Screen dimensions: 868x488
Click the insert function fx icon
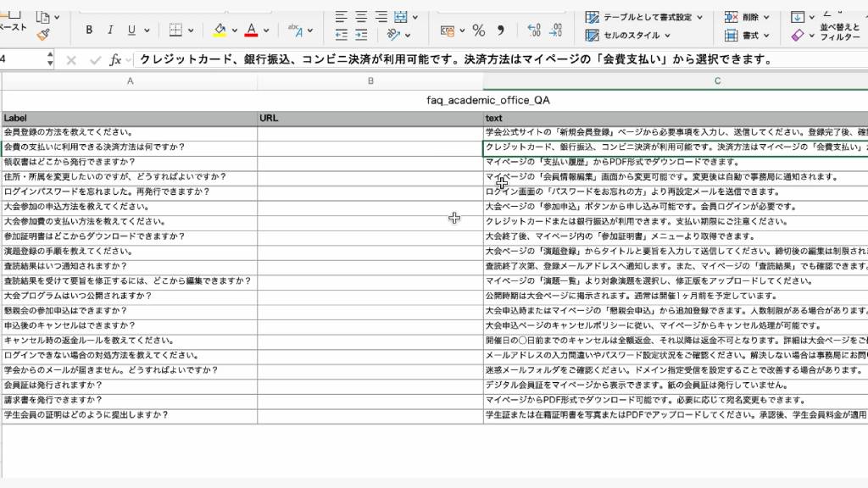click(116, 60)
